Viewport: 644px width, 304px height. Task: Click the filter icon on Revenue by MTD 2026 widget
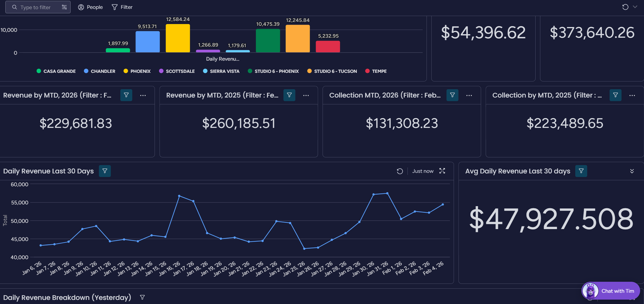coord(126,95)
